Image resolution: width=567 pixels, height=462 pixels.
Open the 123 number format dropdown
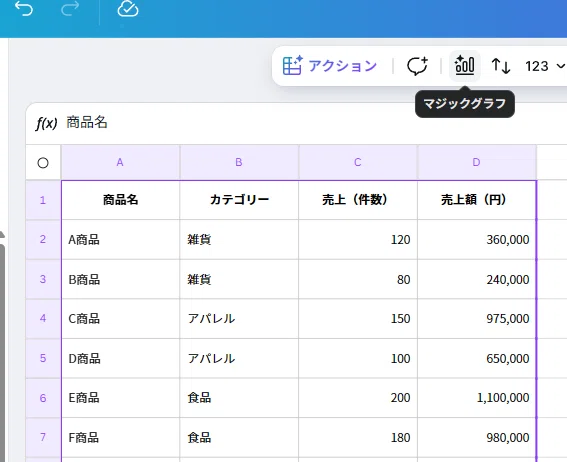[x=545, y=66]
